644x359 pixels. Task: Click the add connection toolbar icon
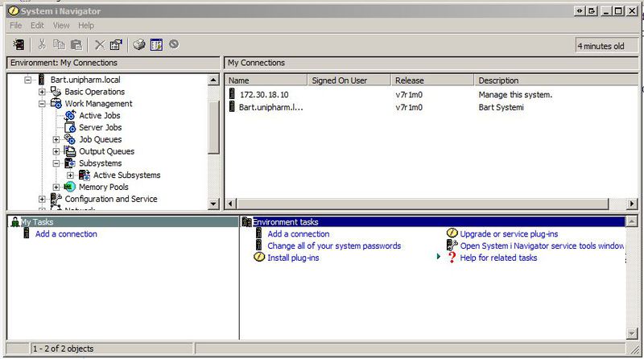[19, 44]
